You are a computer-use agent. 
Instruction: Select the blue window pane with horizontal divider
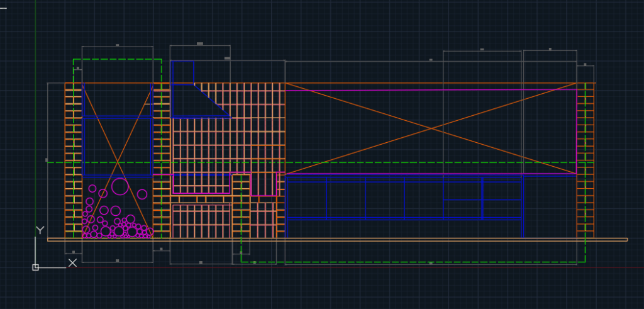(462, 198)
